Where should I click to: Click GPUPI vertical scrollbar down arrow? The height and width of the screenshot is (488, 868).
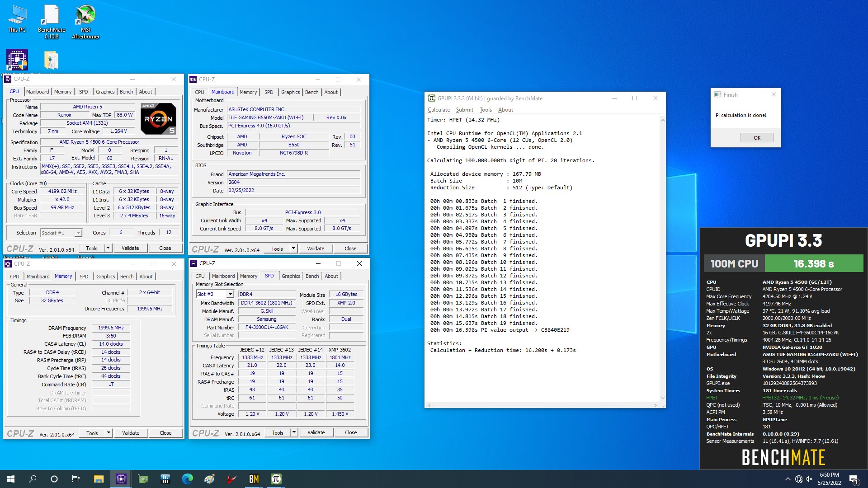663,398
